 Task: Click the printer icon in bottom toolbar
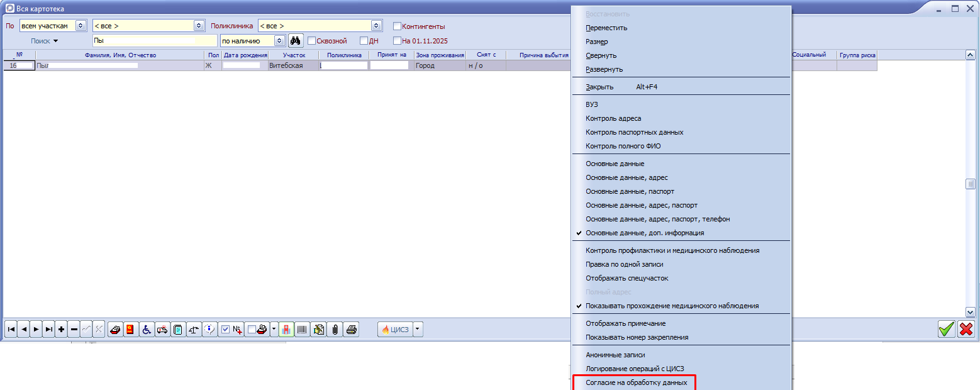352,329
